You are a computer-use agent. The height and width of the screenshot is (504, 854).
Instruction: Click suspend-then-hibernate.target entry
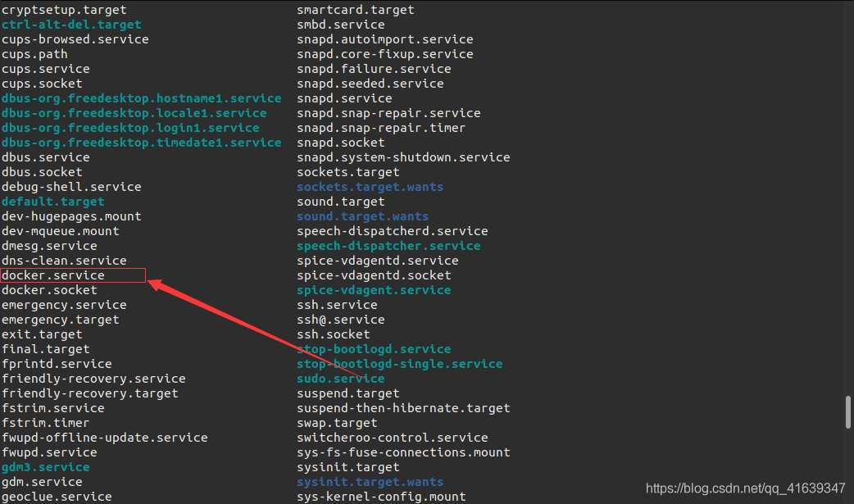coord(403,407)
